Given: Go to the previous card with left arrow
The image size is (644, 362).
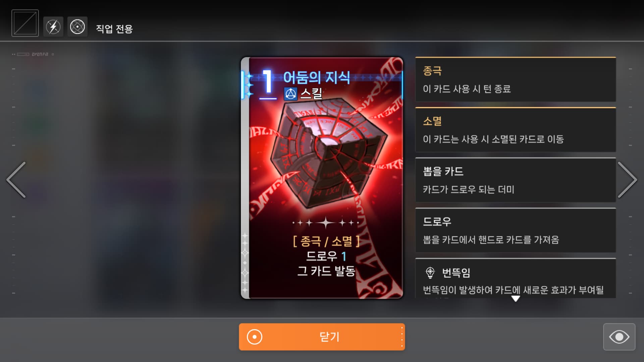Looking at the screenshot, I should coord(16,180).
